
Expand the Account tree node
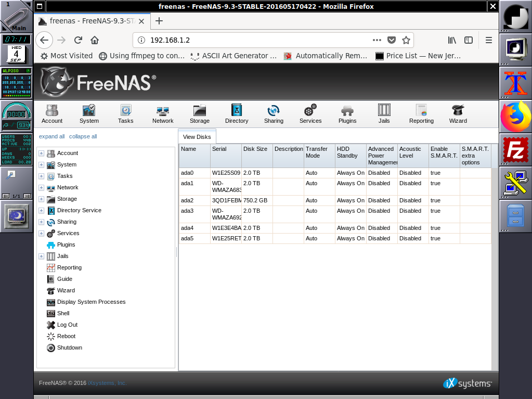(41, 153)
